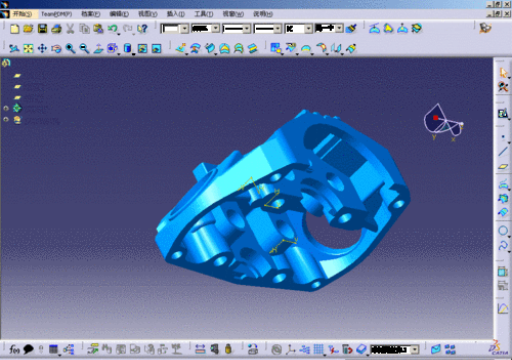
Task: Click the axis system icon in bottom toolbar
Action: [x=291, y=349]
